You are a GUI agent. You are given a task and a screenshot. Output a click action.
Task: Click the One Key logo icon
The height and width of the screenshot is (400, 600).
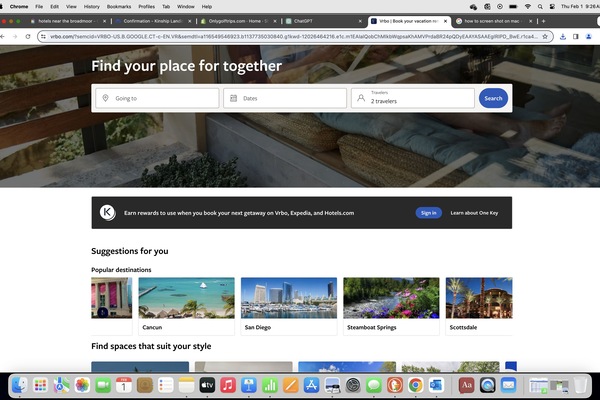pos(107,212)
